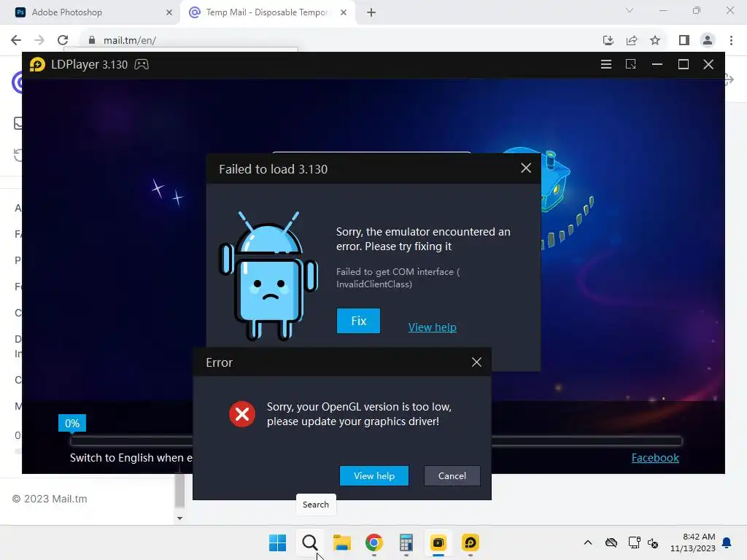
Task: Open Chrome three-dot menu
Action: point(731,41)
